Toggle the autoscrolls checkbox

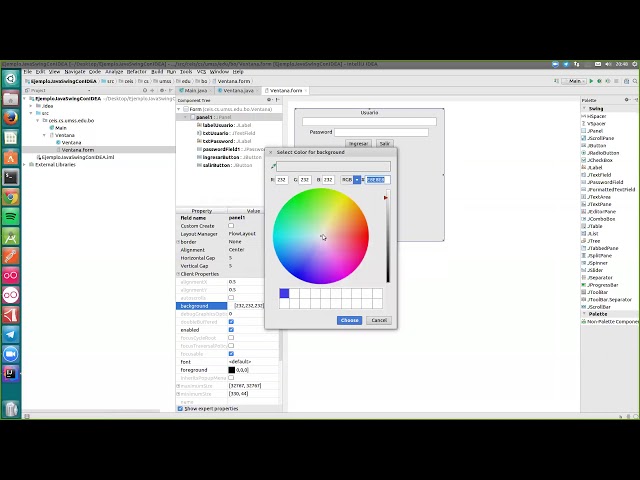[231, 298]
